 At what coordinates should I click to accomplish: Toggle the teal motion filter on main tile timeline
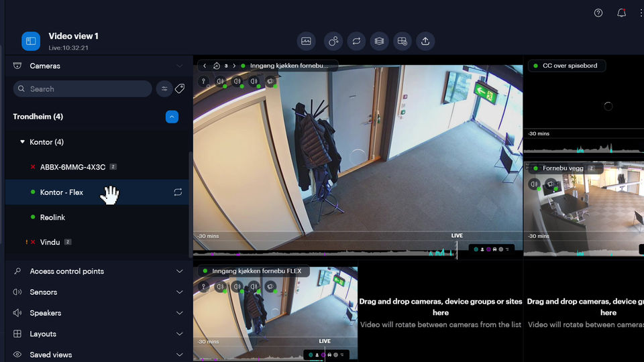point(476,249)
